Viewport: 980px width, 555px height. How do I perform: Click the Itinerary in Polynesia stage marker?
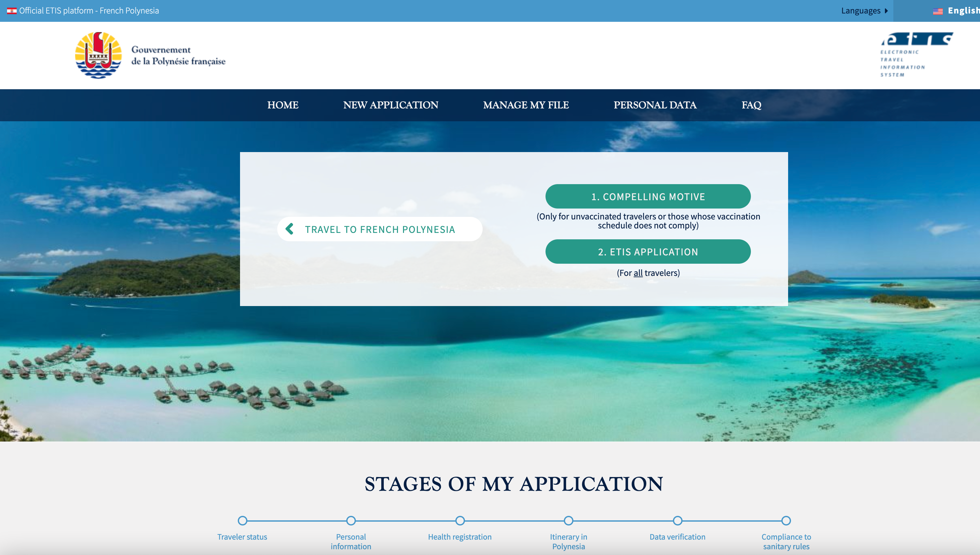click(x=568, y=521)
